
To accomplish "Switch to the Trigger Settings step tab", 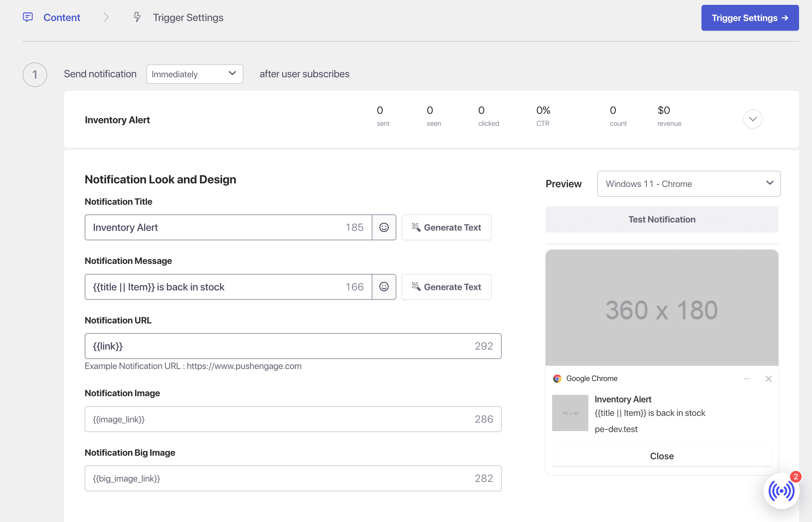I will (188, 17).
